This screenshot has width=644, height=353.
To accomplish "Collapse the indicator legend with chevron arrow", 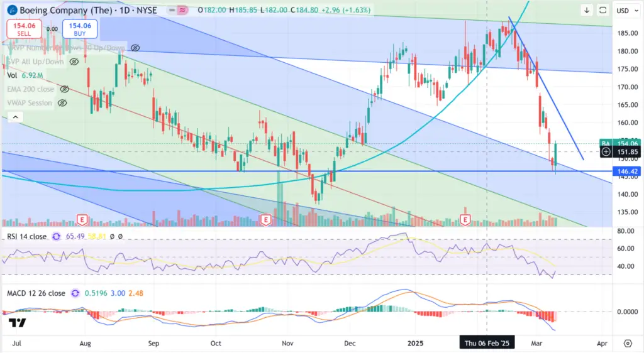I will [15, 117].
